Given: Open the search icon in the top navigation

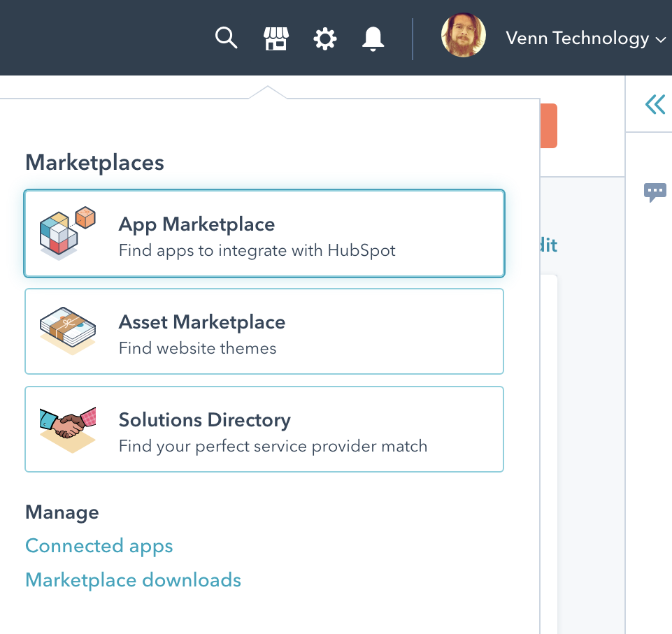Looking at the screenshot, I should click(226, 38).
